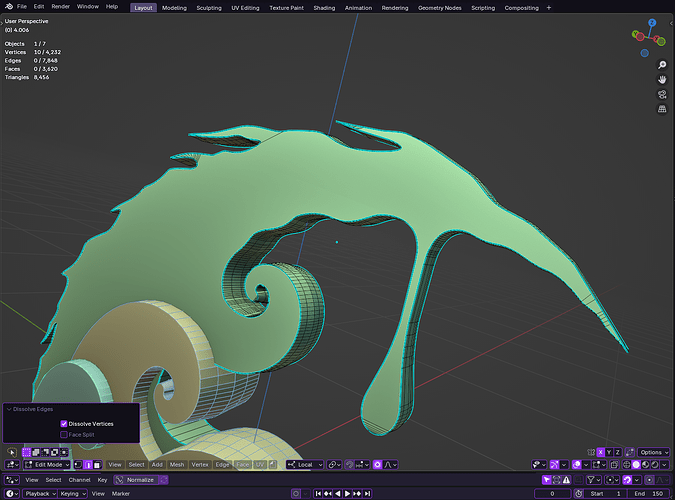This screenshot has width=675, height=500.
Task: Open the Render menu
Action: (60, 6)
